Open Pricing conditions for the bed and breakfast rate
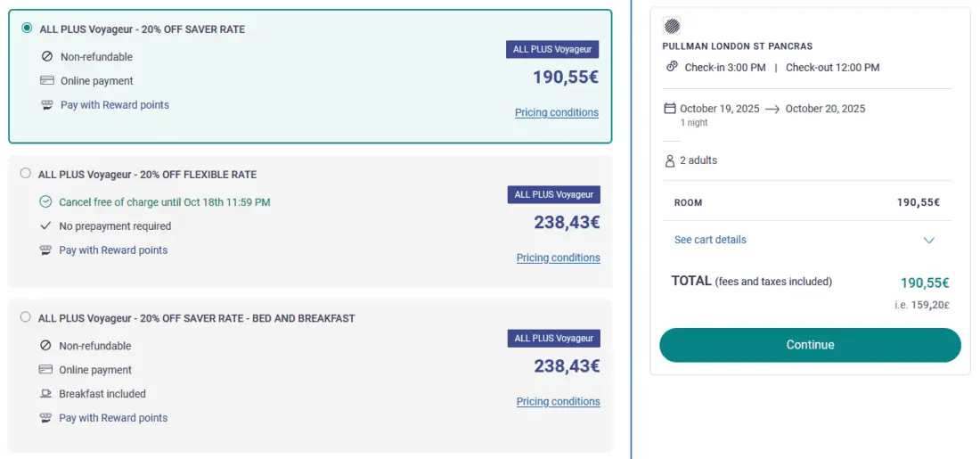The image size is (980, 459). (x=558, y=401)
